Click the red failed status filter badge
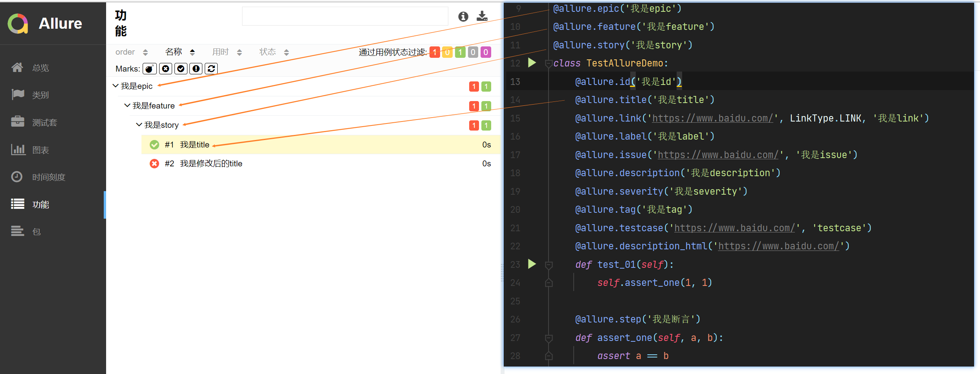The height and width of the screenshot is (374, 980). 435,52
